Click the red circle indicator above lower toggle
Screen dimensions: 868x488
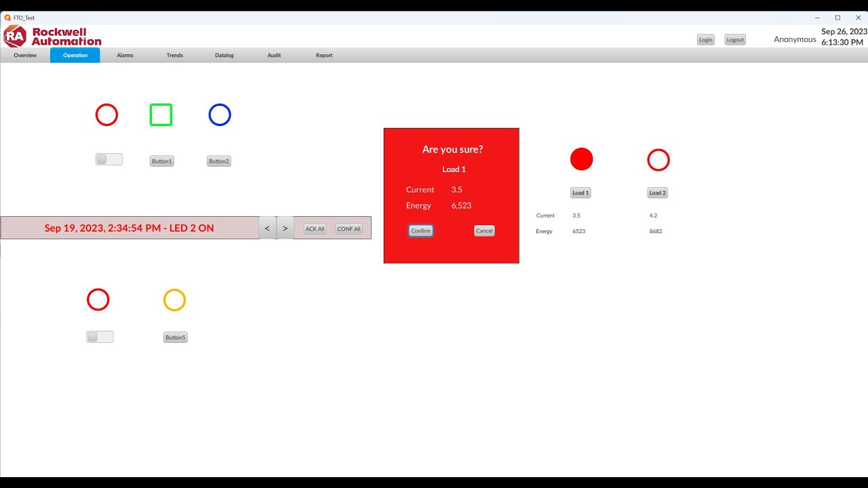click(98, 300)
